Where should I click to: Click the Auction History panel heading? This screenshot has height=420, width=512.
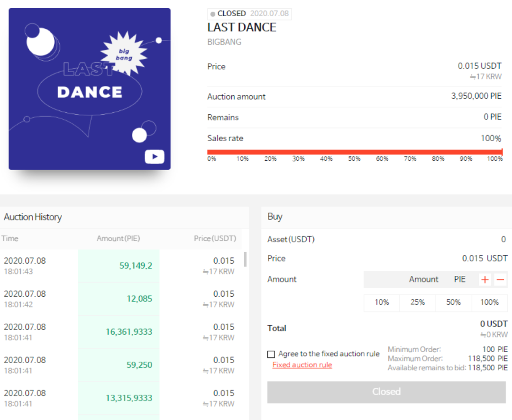click(33, 217)
